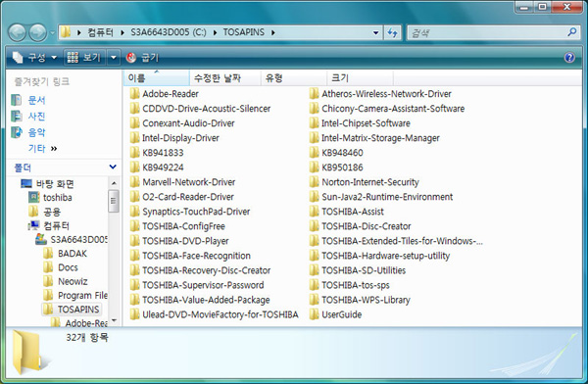Select the TOSHIBA-ConfigFree folder icon
Image resolution: width=588 pixels, height=384 pixels.
134,226
